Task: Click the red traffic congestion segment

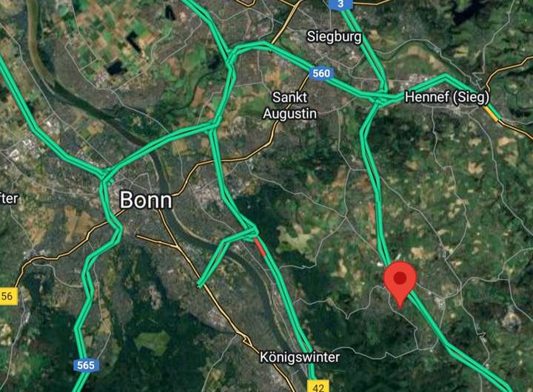Action: coord(260,248)
